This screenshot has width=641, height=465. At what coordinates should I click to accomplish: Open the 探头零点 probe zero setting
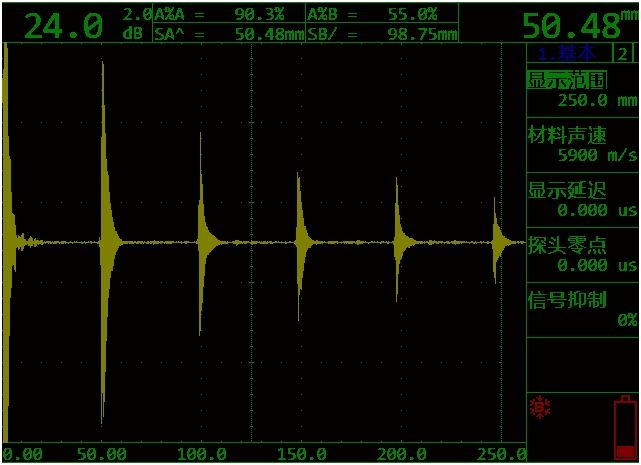click(582, 254)
